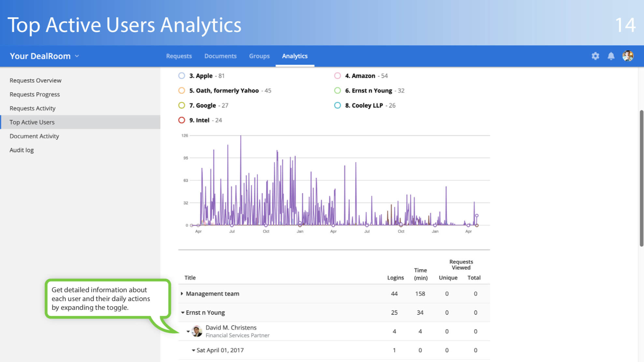Switch to the Requests tab
The image size is (644, 362).
pyautogui.click(x=179, y=56)
